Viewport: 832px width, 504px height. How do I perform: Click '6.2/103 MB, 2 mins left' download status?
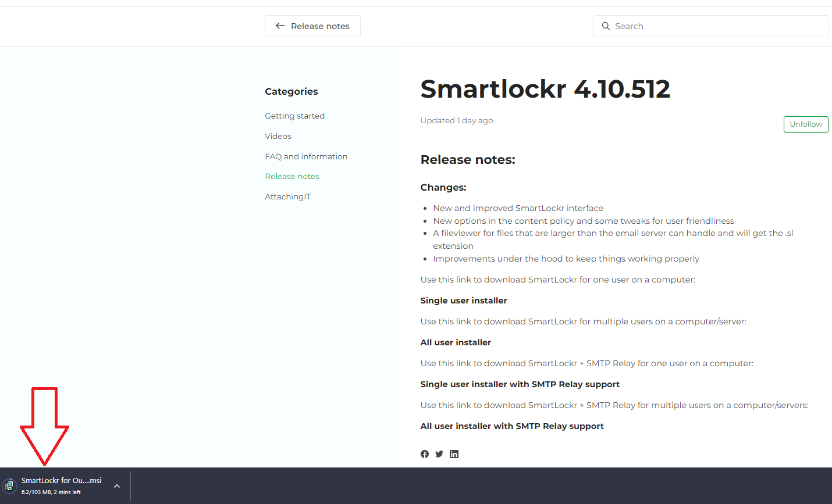(x=51, y=492)
